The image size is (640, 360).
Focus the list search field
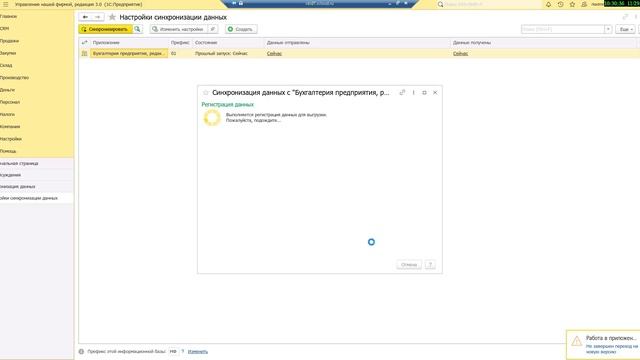click(x=562, y=29)
